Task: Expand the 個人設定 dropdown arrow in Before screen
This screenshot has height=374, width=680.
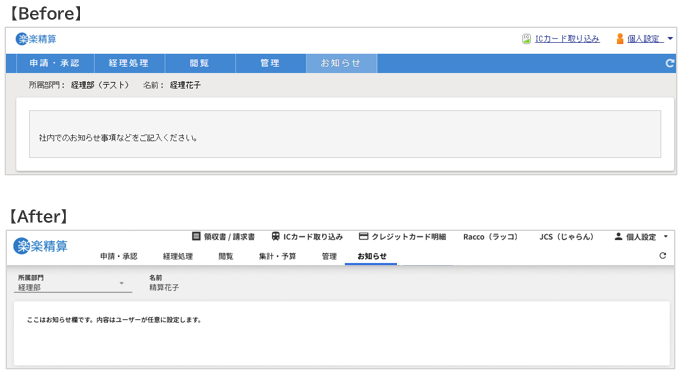Action: point(670,39)
